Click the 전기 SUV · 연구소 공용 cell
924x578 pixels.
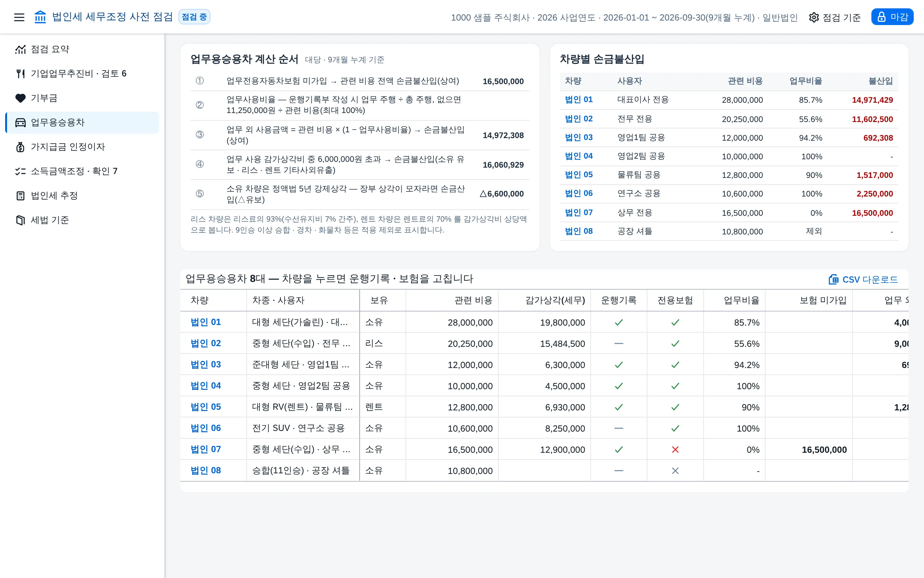pos(303,428)
